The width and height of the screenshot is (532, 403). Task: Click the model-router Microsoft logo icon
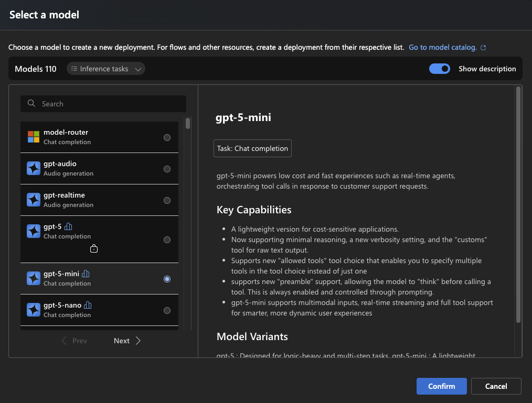(34, 137)
